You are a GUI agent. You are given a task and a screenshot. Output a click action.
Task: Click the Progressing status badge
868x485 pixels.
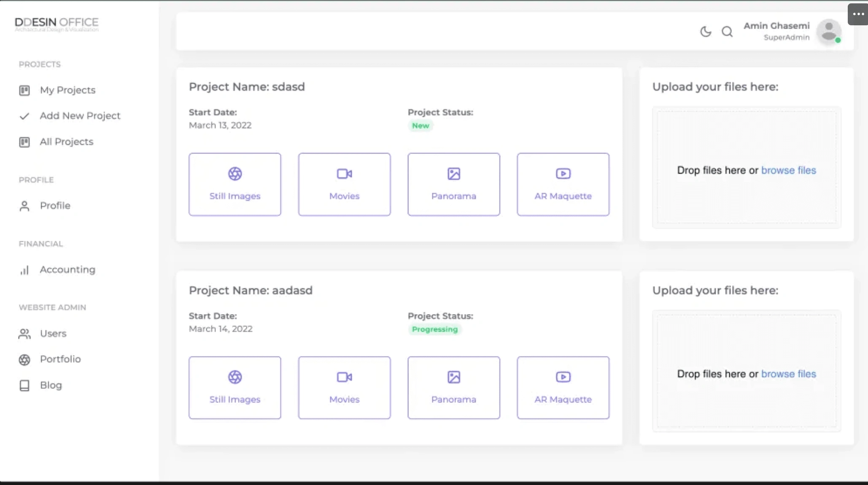(435, 329)
